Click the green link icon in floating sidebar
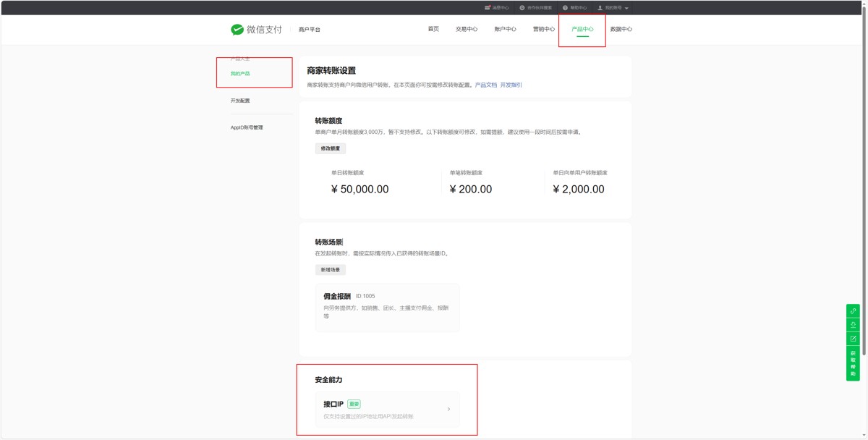Screen dimensions: 868x440 853,311
